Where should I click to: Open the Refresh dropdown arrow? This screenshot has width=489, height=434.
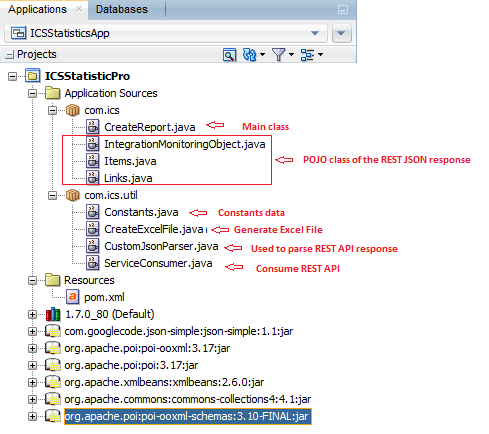[262, 54]
